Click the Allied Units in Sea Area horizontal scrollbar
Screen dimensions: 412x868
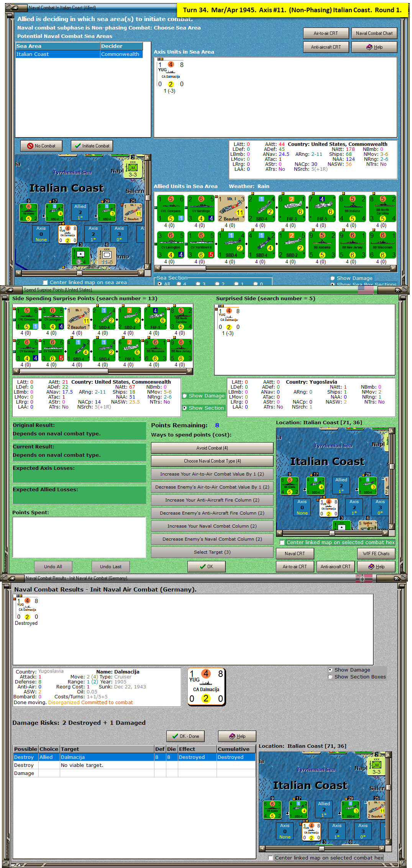point(275,268)
